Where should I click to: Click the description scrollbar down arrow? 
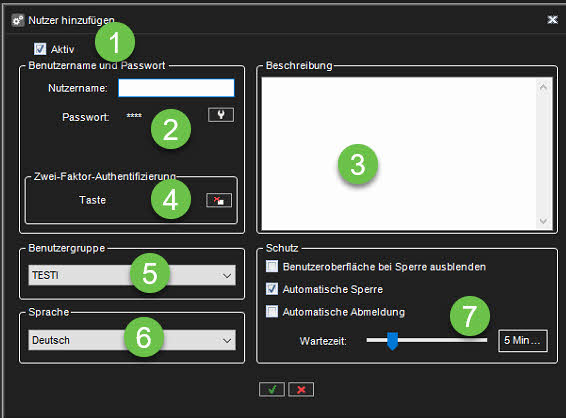543,221
